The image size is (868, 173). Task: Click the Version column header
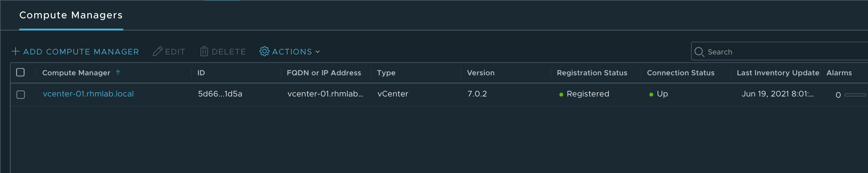click(481, 72)
